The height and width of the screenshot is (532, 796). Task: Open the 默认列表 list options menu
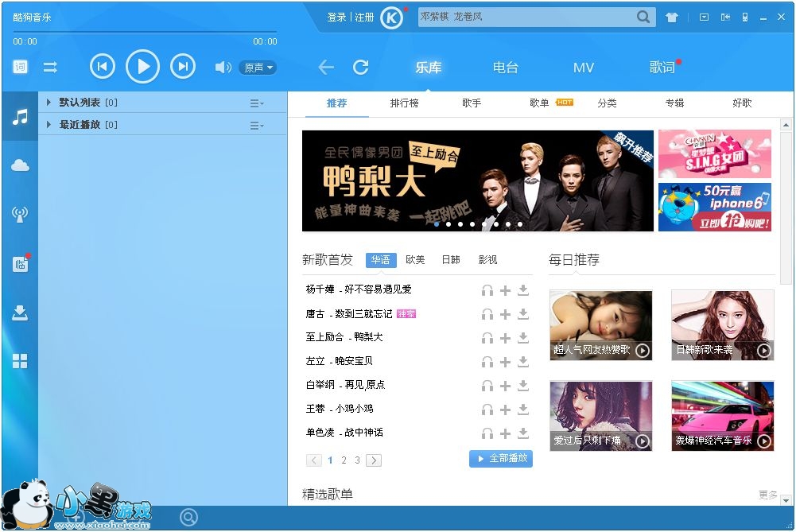click(257, 103)
